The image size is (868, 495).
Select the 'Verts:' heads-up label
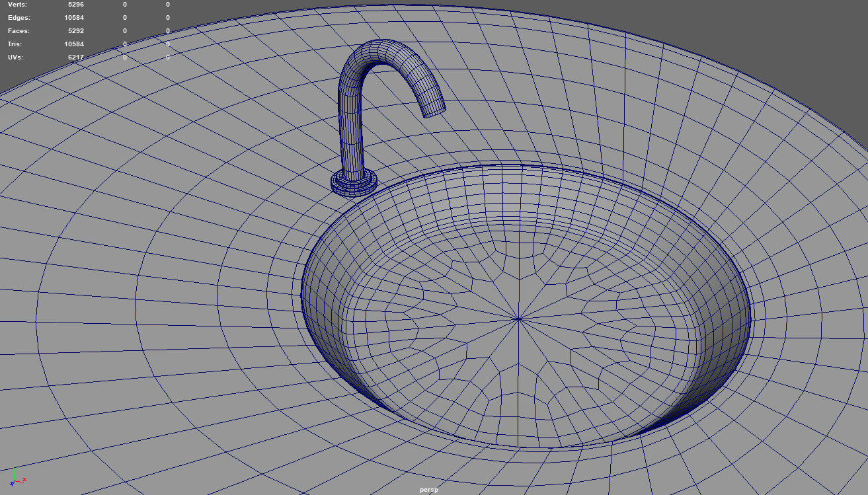point(17,5)
